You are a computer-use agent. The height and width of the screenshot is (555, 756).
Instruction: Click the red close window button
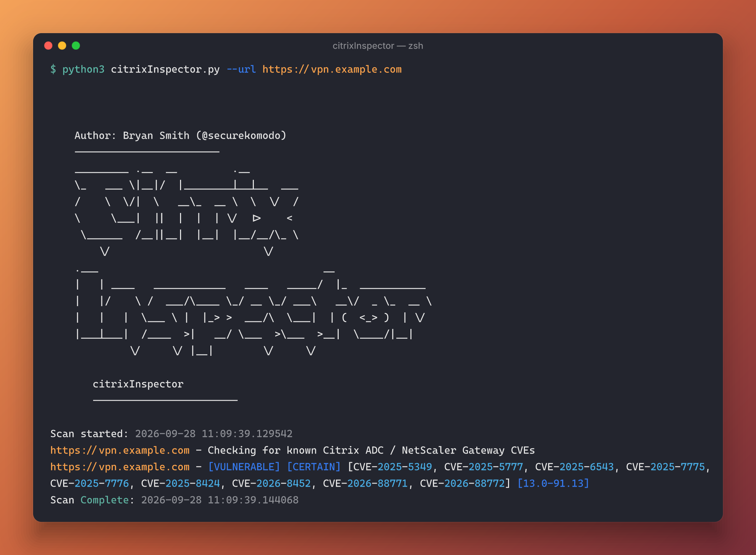coord(48,46)
